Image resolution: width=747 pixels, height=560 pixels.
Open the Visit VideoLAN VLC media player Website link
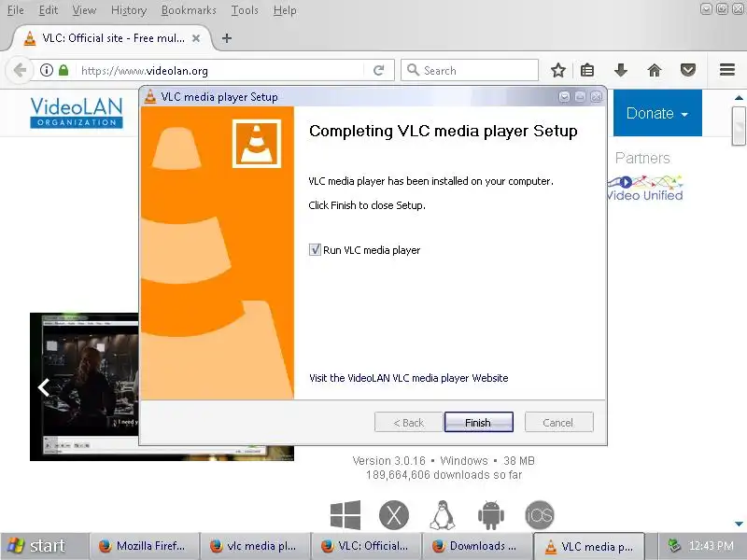click(x=408, y=378)
